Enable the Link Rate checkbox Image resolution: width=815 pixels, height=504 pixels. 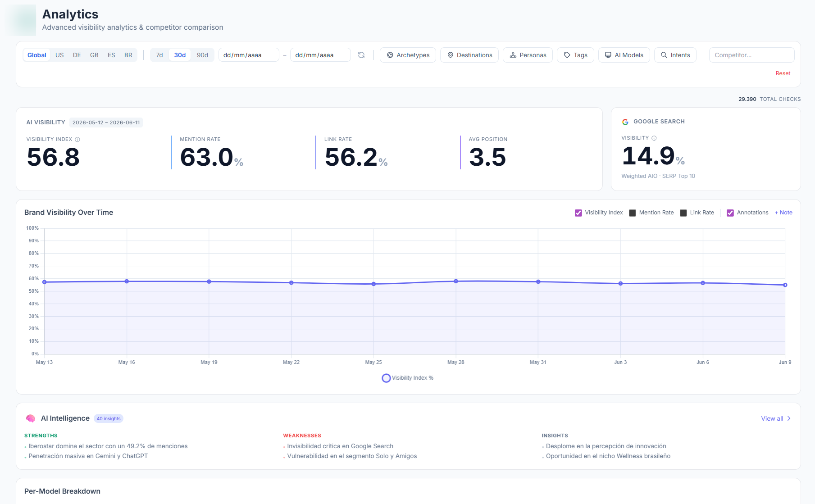pos(683,213)
